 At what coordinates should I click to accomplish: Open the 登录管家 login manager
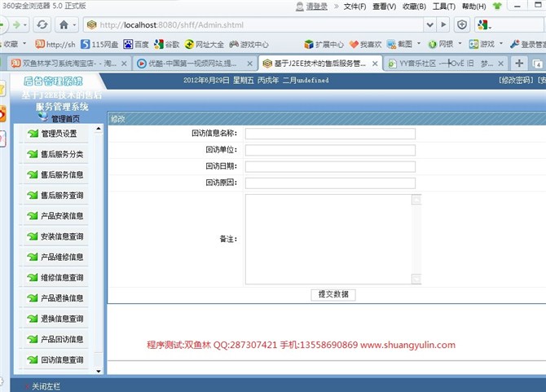click(x=528, y=44)
